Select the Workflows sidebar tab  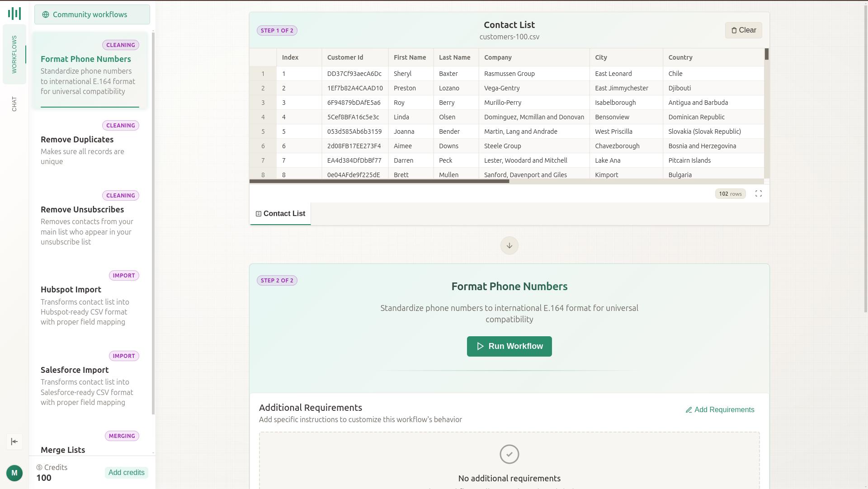(14, 54)
